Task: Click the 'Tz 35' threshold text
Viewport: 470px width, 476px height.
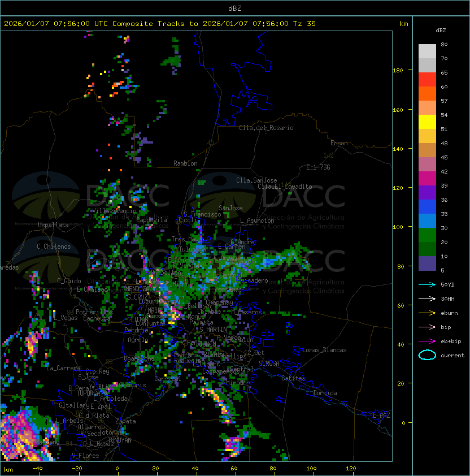Action: point(304,24)
